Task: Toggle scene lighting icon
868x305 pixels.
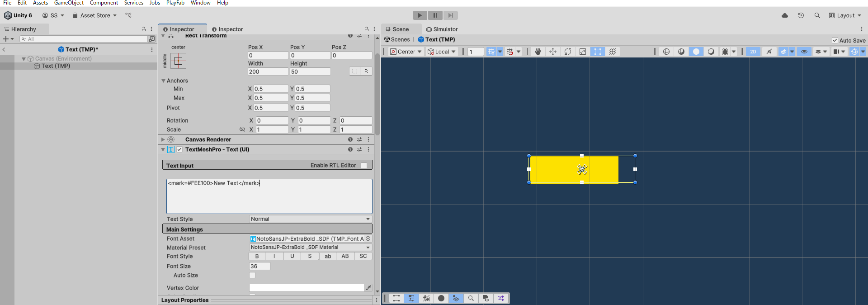Action: tap(769, 52)
